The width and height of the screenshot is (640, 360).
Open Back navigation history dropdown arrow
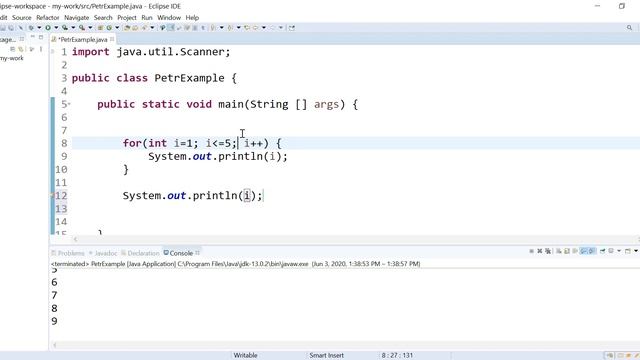(264, 28)
